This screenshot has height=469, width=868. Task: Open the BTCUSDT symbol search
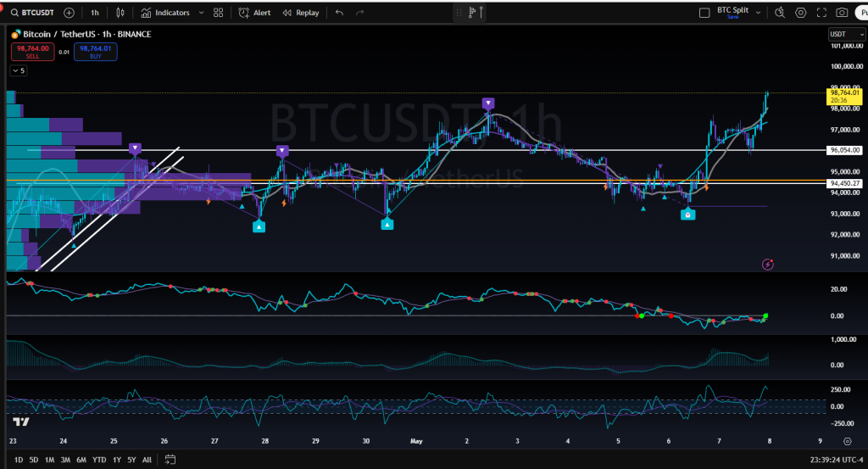point(33,12)
